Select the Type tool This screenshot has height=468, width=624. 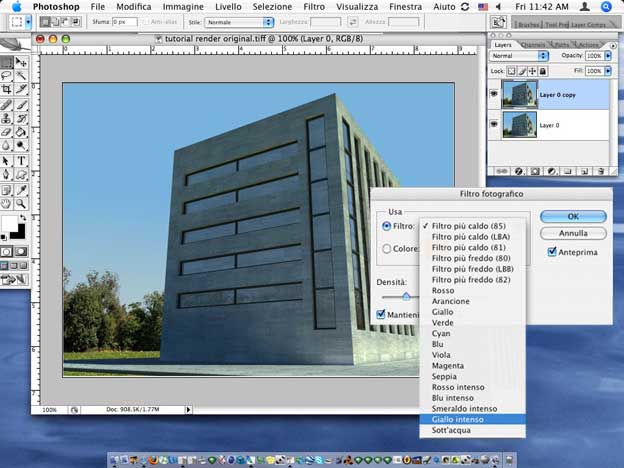pyautogui.click(x=21, y=160)
